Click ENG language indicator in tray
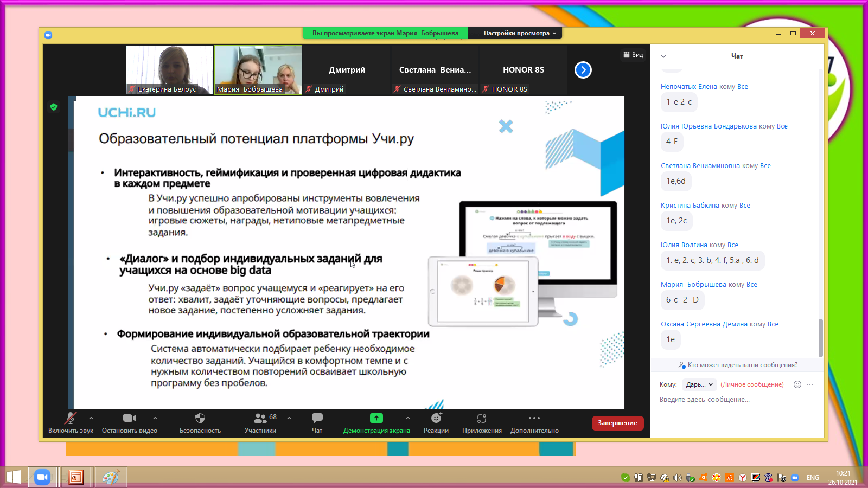Viewport: 868px width, 488px height. coord(813,478)
